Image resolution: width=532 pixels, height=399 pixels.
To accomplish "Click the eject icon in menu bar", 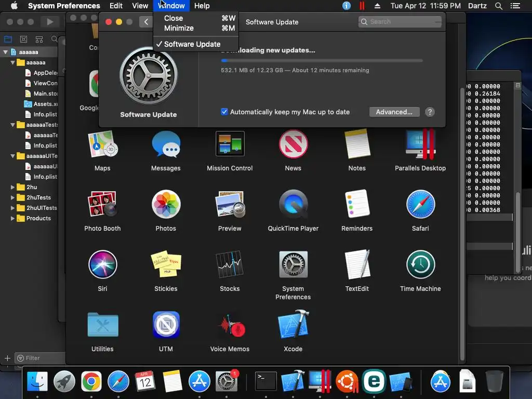I will (x=377, y=6).
